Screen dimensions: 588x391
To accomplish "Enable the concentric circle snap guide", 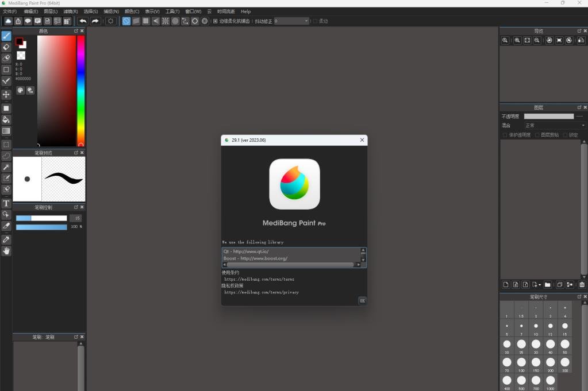I will click(x=175, y=21).
